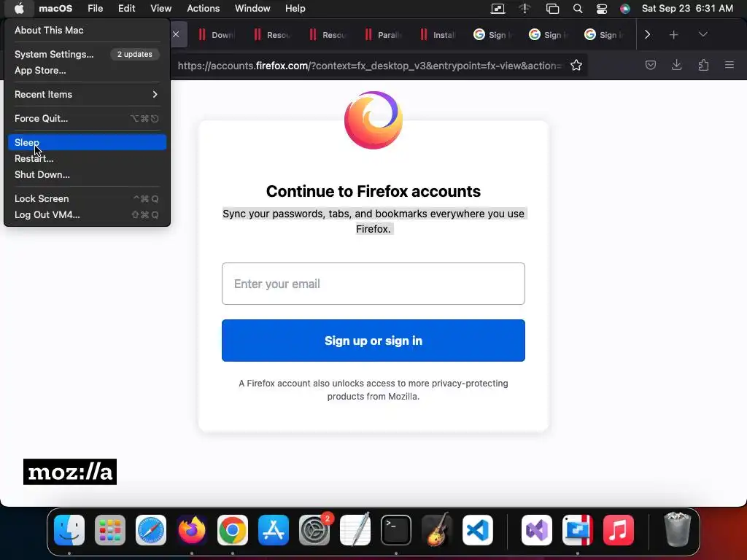Click the date and time clock
The height and width of the screenshot is (560, 747).
coord(687,9)
